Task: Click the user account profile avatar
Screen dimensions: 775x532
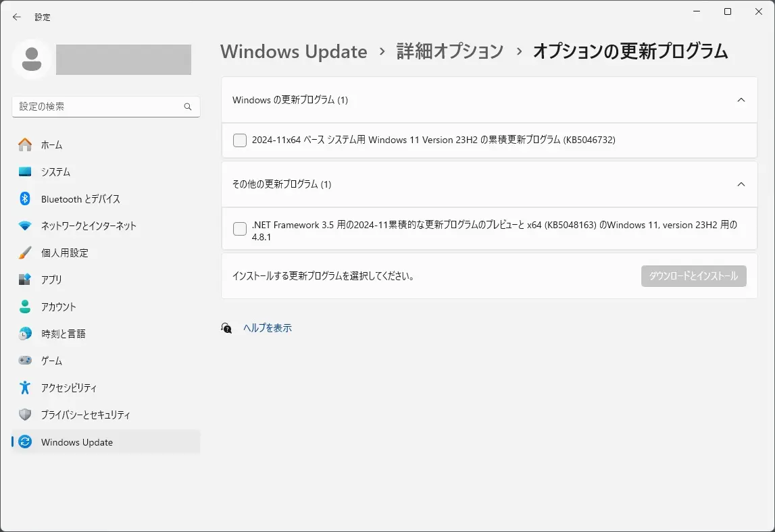Action: coord(32,59)
